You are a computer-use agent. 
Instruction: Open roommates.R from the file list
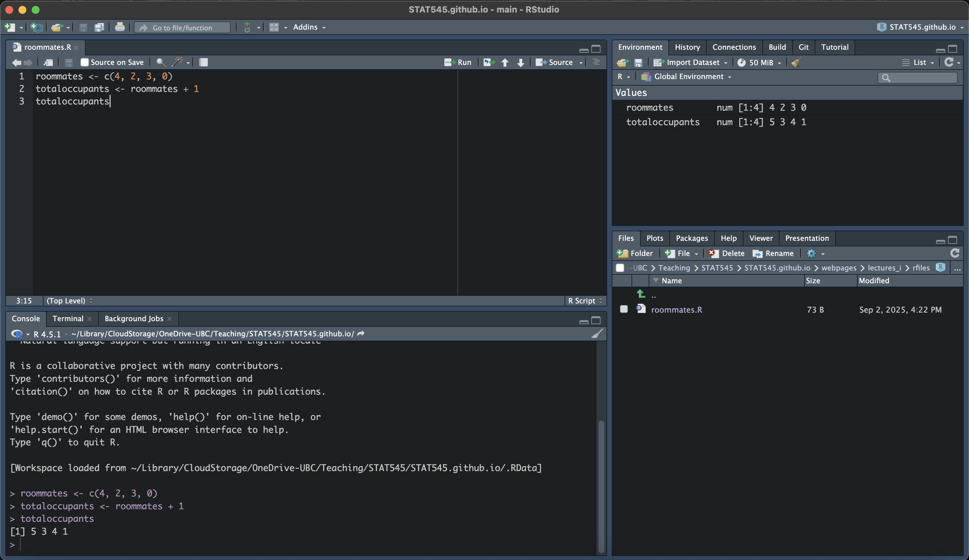(676, 310)
